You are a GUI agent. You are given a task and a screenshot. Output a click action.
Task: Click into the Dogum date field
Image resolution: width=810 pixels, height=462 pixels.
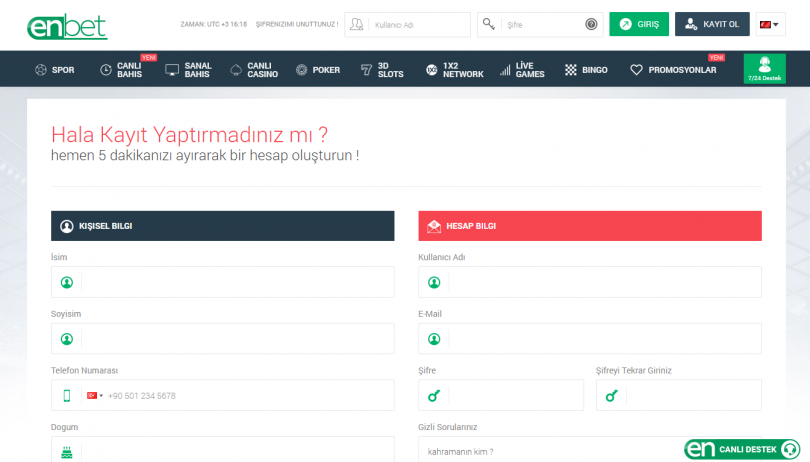[x=223, y=450]
